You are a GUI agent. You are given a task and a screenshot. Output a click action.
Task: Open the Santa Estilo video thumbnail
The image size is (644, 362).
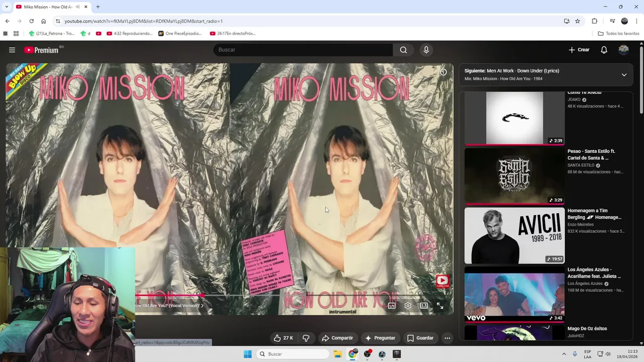(x=514, y=176)
